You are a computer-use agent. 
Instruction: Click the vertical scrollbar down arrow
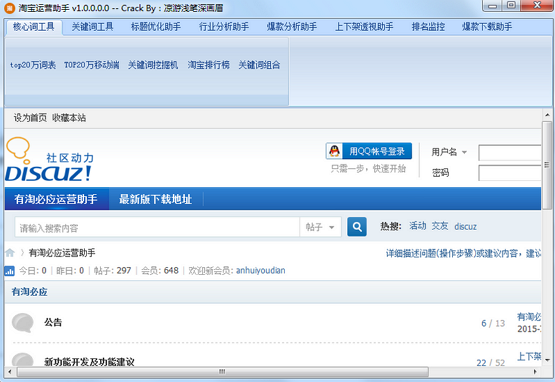547,360
